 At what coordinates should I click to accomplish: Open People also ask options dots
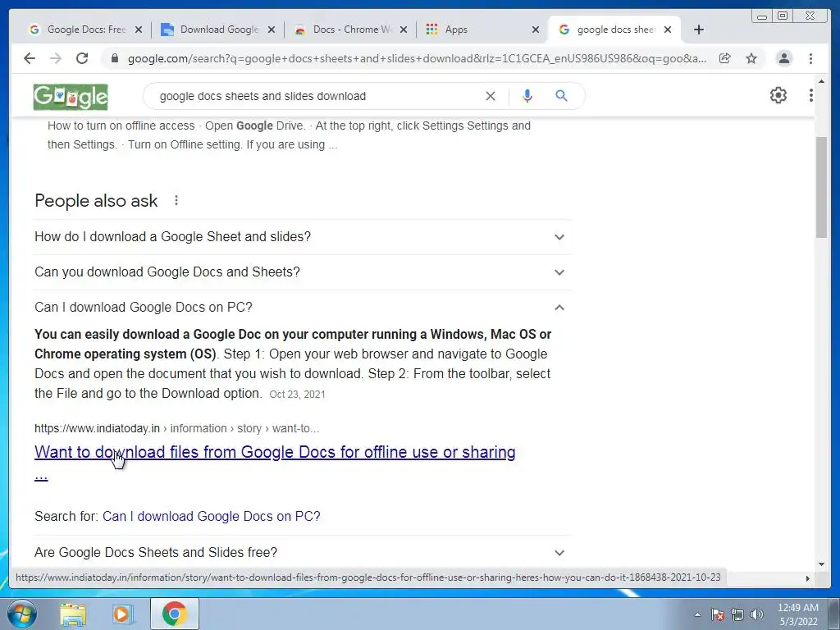point(176,200)
